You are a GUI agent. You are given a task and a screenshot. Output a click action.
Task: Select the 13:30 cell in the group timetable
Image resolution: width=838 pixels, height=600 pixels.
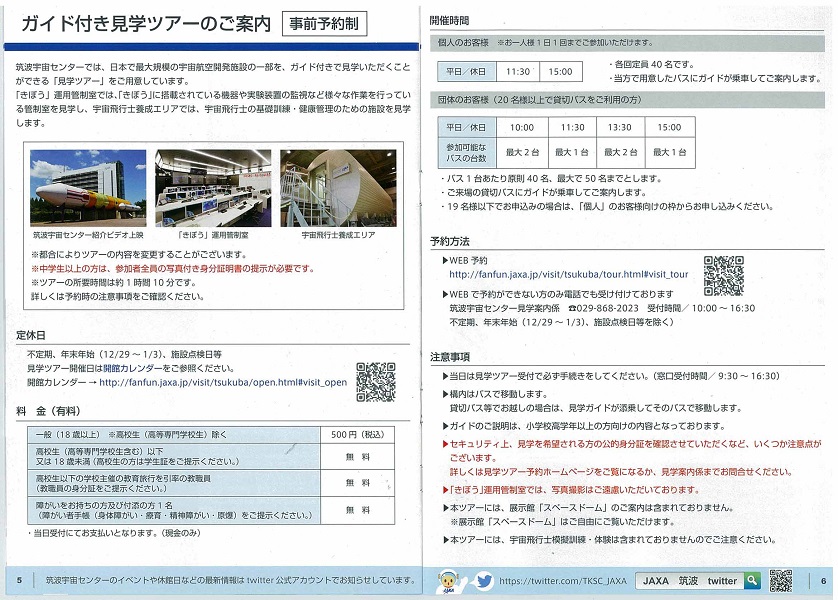[x=620, y=127]
